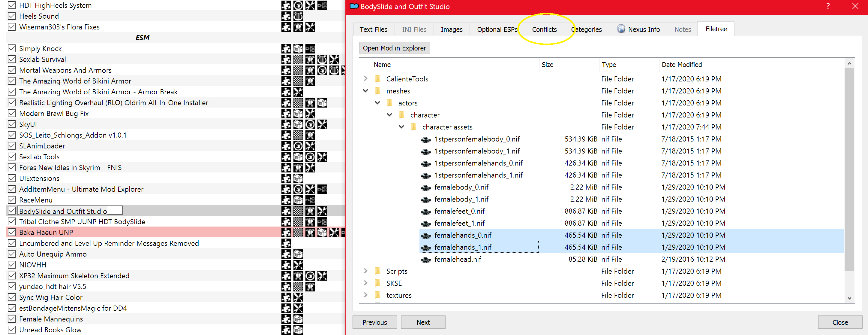Click the filetree vertical scrollbar
Viewport: 868px width, 335px height.
coord(849,169)
